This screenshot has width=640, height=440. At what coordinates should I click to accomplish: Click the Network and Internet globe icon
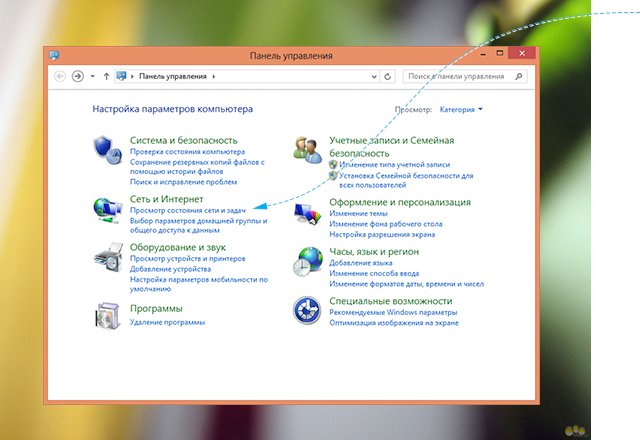tap(107, 210)
